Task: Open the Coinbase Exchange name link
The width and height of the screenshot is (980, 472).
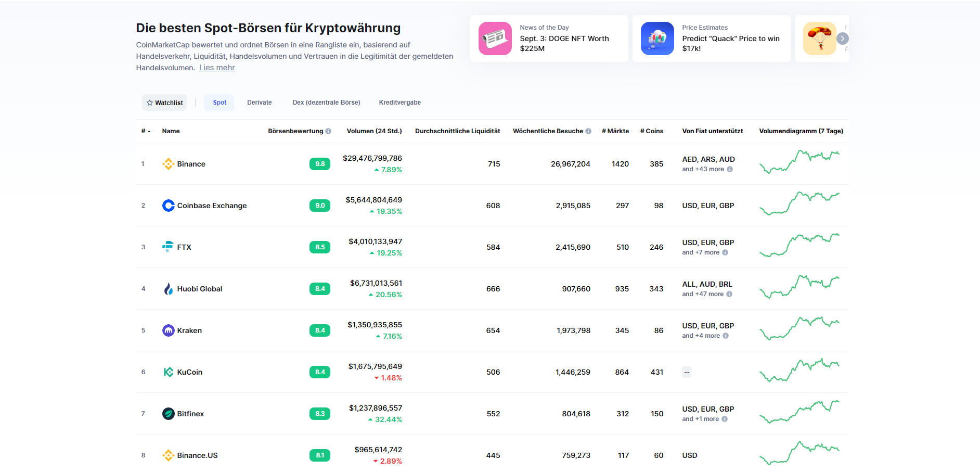Action: coord(212,206)
